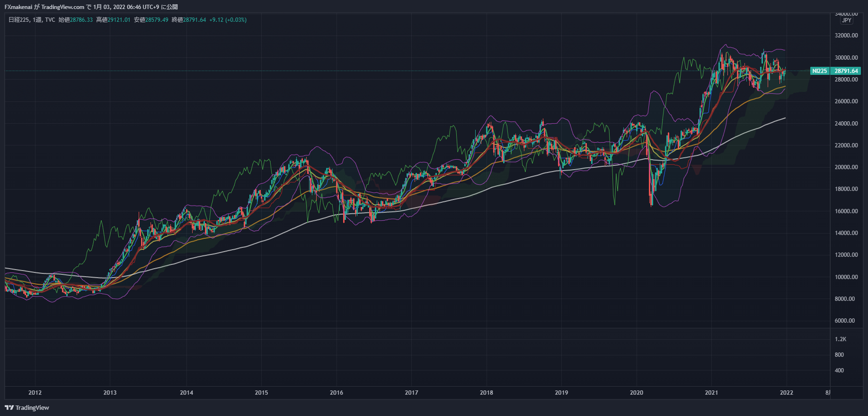The width and height of the screenshot is (868, 416).
Task: Click the 2020 label on time axis
Action: coord(637,393)
